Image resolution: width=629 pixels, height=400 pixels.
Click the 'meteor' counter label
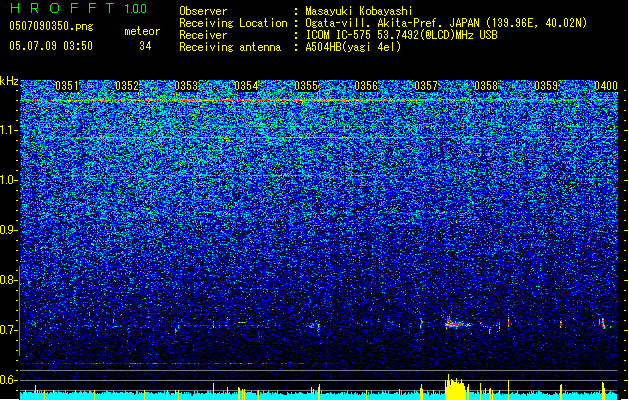pos(142,31)
